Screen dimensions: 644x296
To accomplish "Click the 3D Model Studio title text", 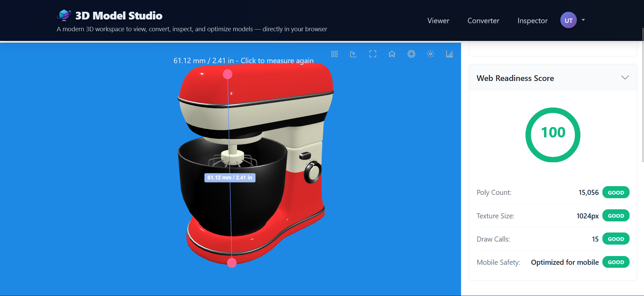I will 119,15.
